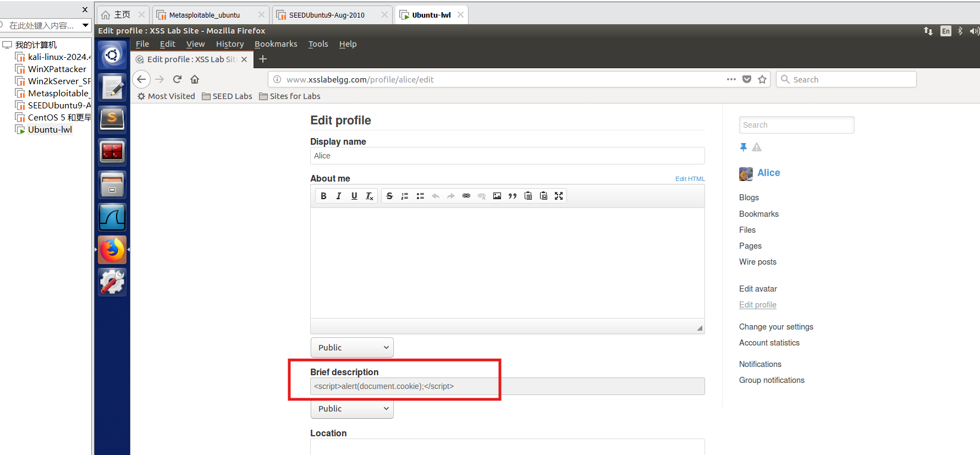Viewport: 980px width, 455px height.
Task: Click the pin icon above Alice
Action: coord(744,147)
